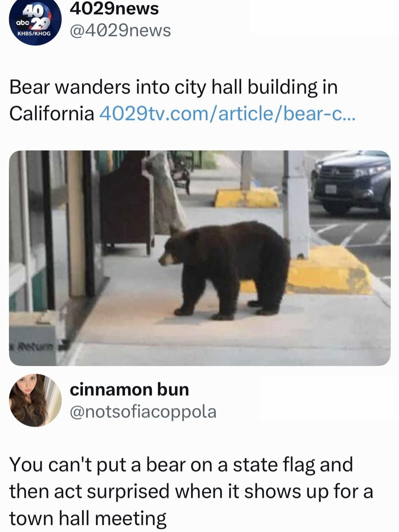Follow the 4029tv.com article link
Viewport: 399px width, 532px height.
pos(227,114)
